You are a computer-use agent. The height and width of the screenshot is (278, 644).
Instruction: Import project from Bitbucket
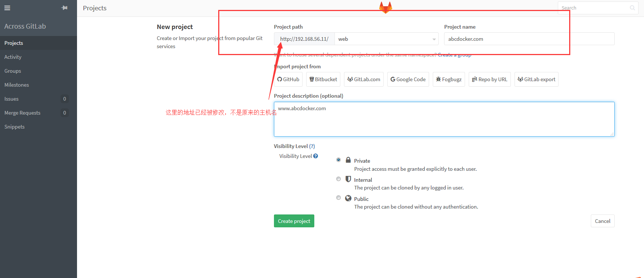coord(323,79)
